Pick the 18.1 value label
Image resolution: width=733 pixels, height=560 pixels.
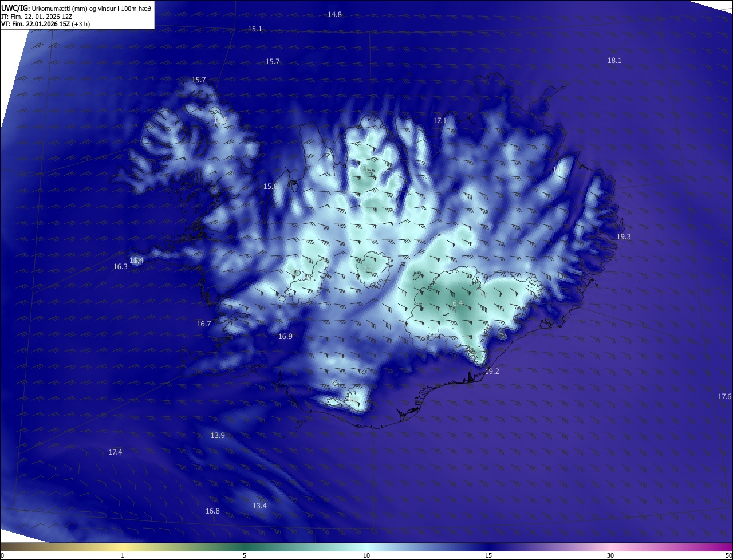click(x=614, y=60)
